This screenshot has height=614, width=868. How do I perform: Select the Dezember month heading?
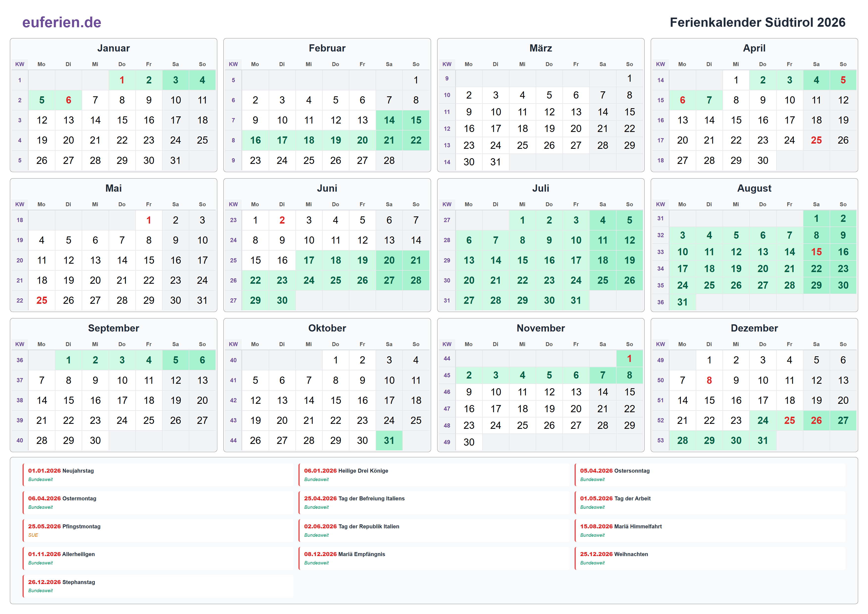click(x=754, y=328)
